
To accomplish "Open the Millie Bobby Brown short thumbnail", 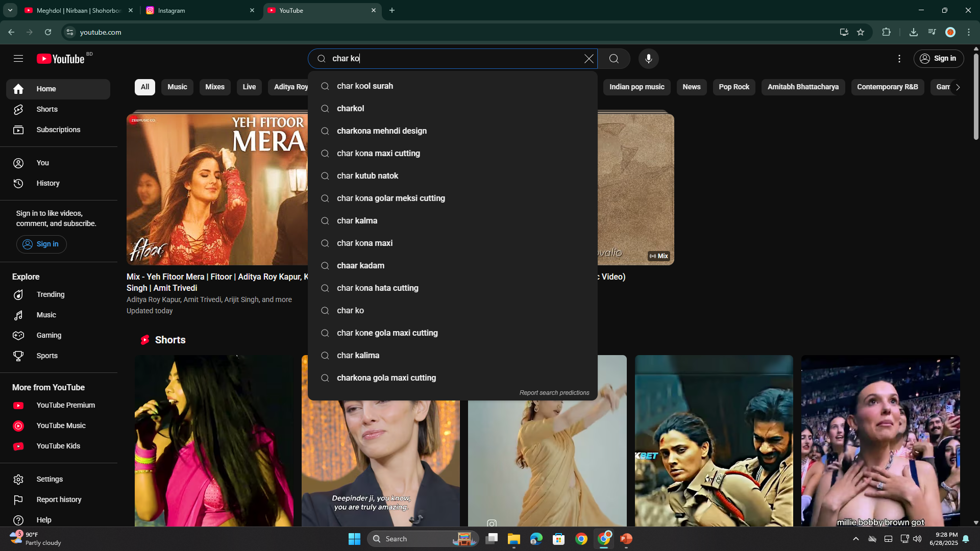I will (x=880, y=441).
